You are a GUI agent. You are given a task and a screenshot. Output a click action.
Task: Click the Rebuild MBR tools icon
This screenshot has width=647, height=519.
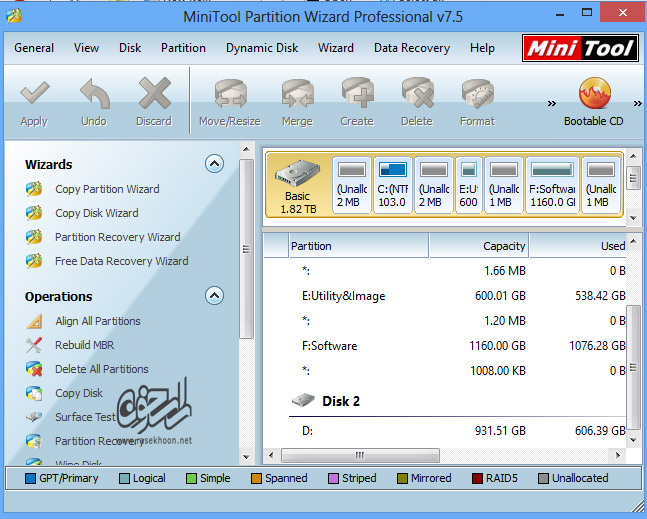(x=34, y=345)
